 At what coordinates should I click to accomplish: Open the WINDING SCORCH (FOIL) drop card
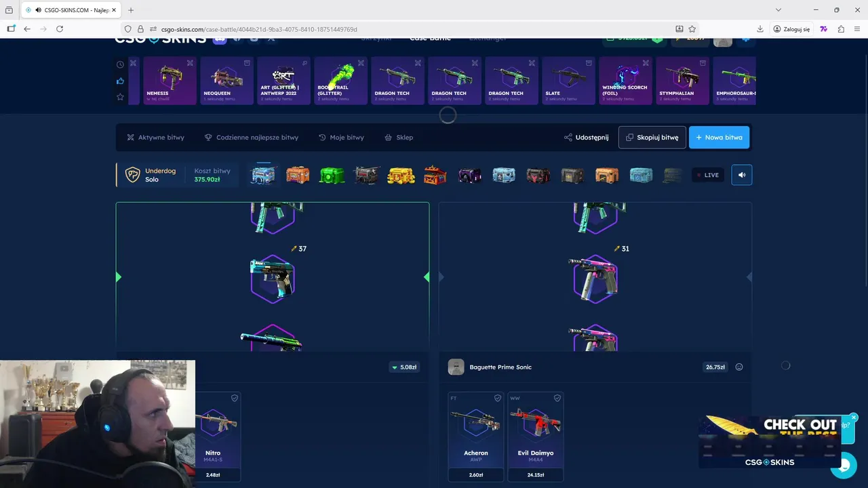tap(625, 81)
